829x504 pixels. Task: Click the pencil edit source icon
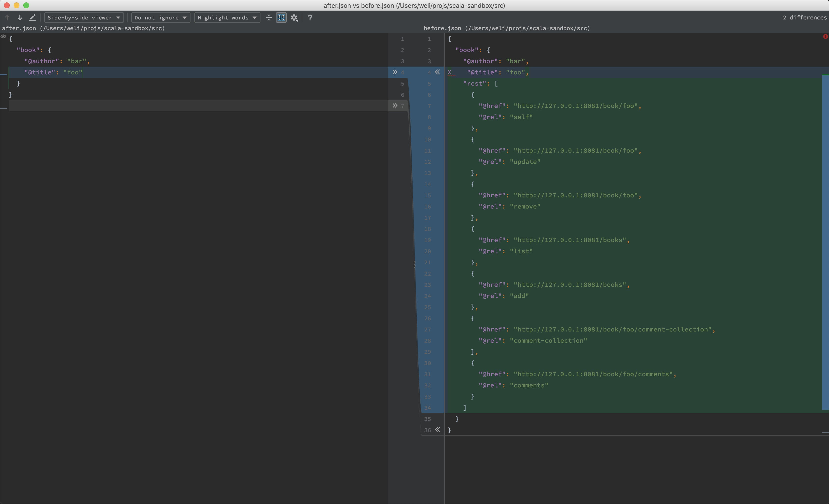33,17
